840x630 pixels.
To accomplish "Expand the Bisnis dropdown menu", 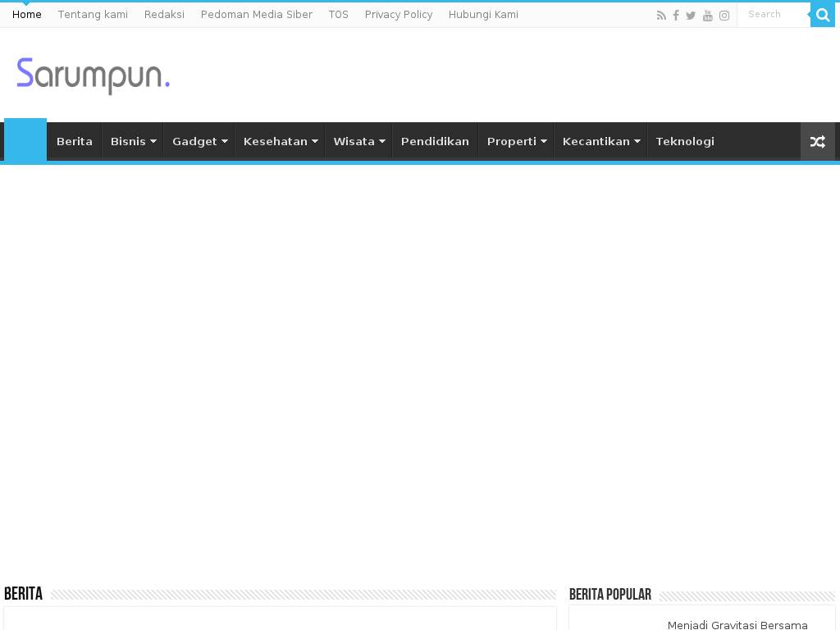I will (133, 141).
